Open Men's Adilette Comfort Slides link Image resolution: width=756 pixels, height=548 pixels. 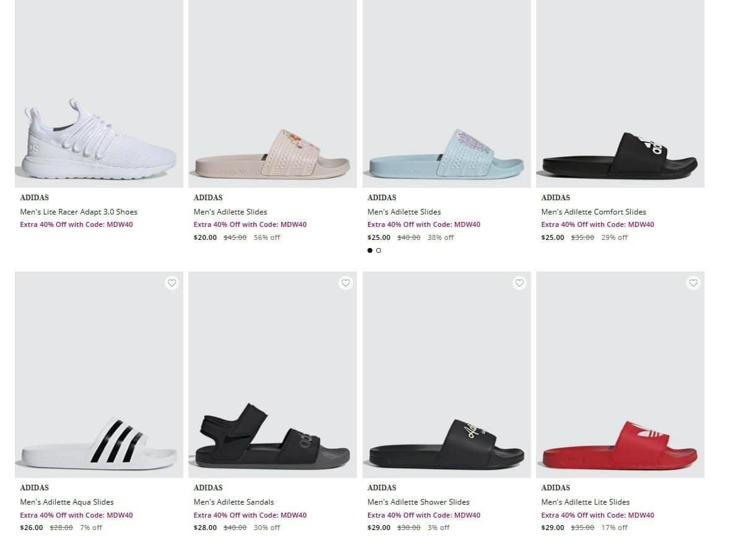594,212
